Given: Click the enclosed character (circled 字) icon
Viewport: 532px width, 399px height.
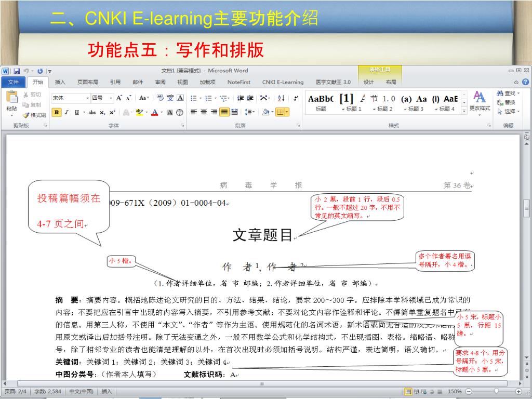Looking at the screenshot, I should click(x=180, y=112).
